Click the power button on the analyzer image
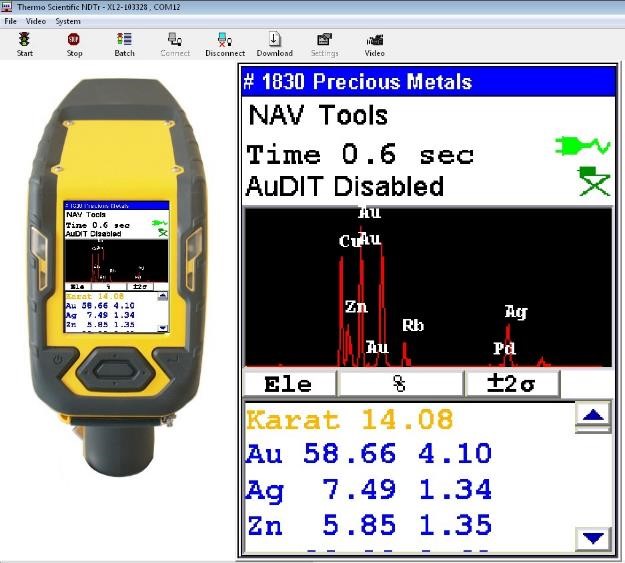This screenshot has height=563, width=625. [58, 360]
